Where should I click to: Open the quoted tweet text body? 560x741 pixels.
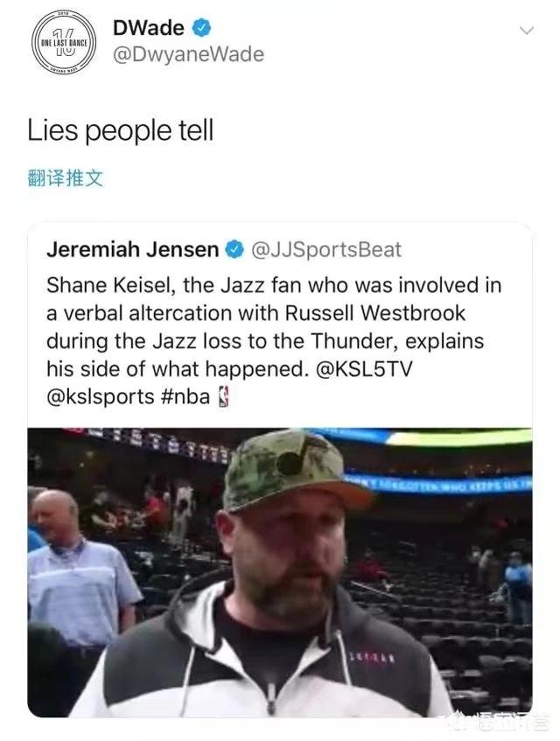(x=274, y=341)
